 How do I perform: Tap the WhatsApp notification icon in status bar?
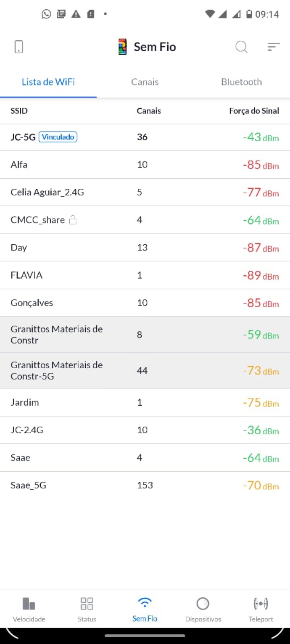coord(46,14)
